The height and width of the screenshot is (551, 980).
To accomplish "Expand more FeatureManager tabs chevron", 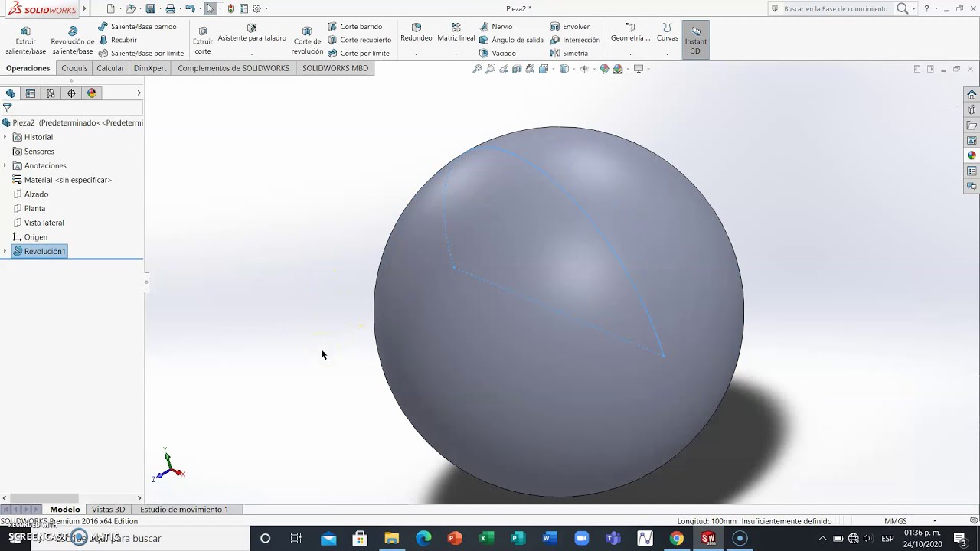I will click(139, 93).
